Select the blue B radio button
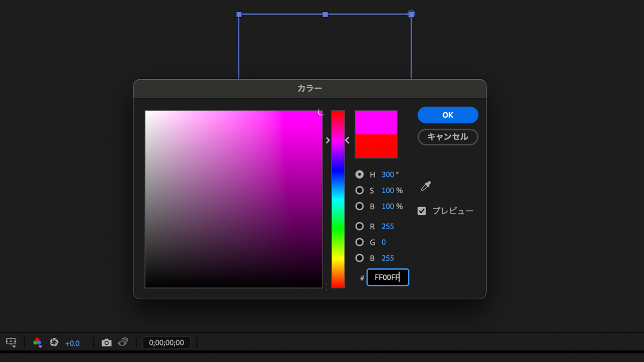Image resolution: width=644 pixels, height=362 pixels. pyautogui.click(x=360, y=258)
